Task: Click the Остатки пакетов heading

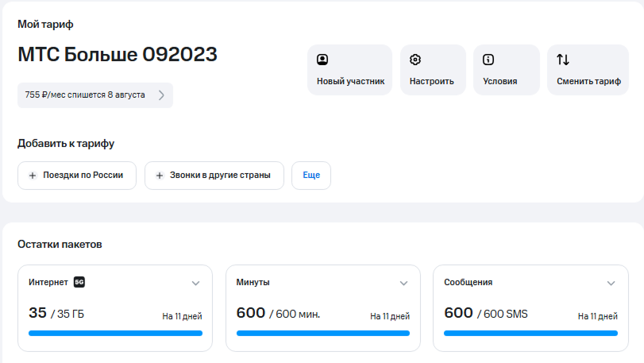Action: point(60,245)
